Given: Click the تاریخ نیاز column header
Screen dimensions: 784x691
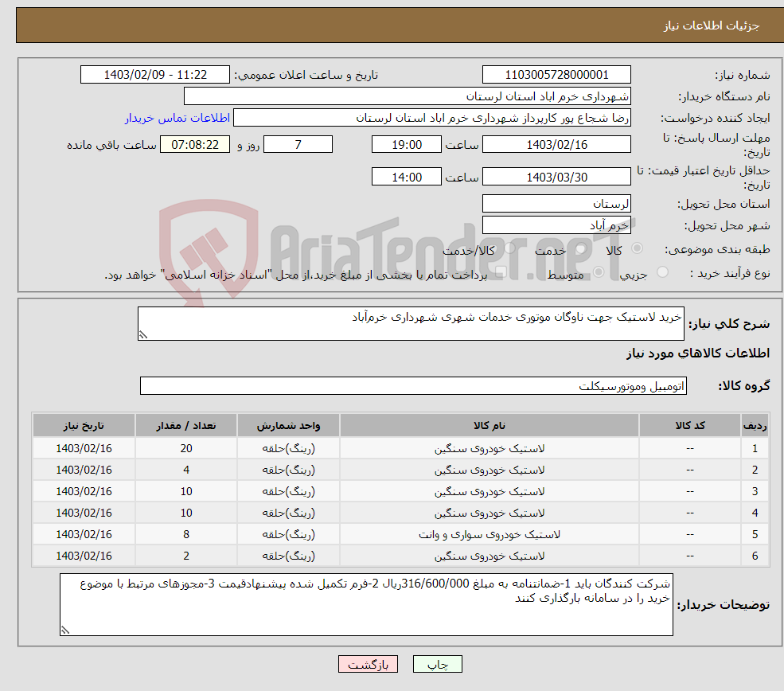Looking at the screenshot, I should tap(84, 425).
